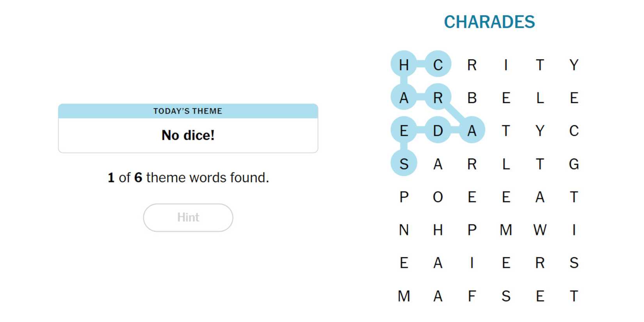Select the unhighlighted letter H
This screenshot has width=644, height=322.
pos(438,230)
